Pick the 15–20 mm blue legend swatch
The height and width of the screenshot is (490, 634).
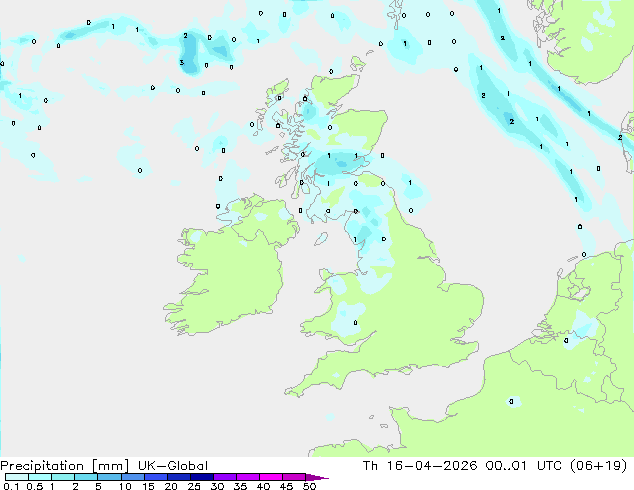[x=155, y=477]
